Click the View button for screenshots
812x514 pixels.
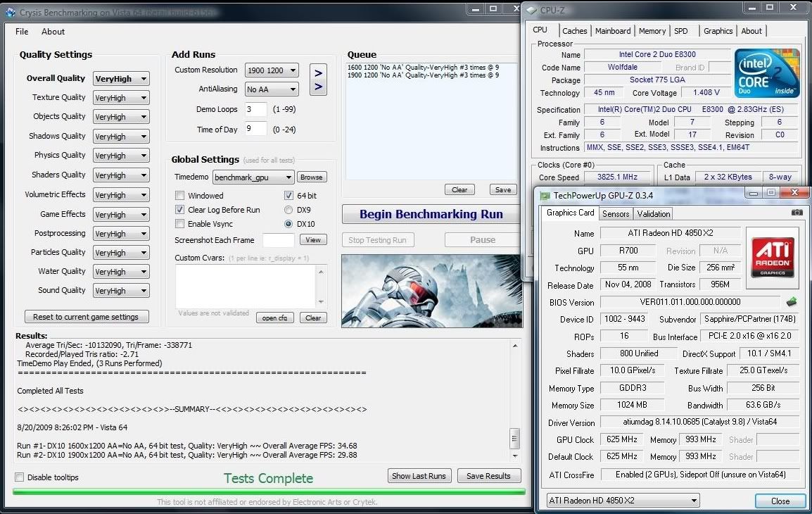click(313, 239)
